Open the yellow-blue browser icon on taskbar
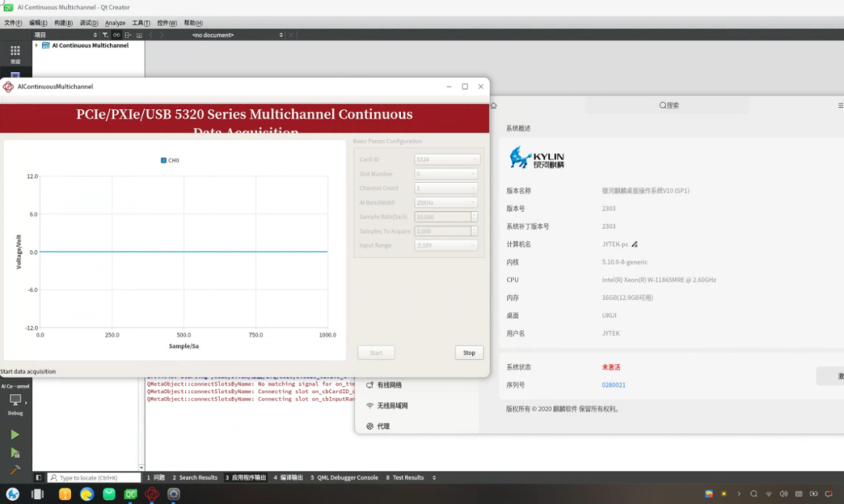This screenshot has height=504, width=844. [x=87, y=494]
